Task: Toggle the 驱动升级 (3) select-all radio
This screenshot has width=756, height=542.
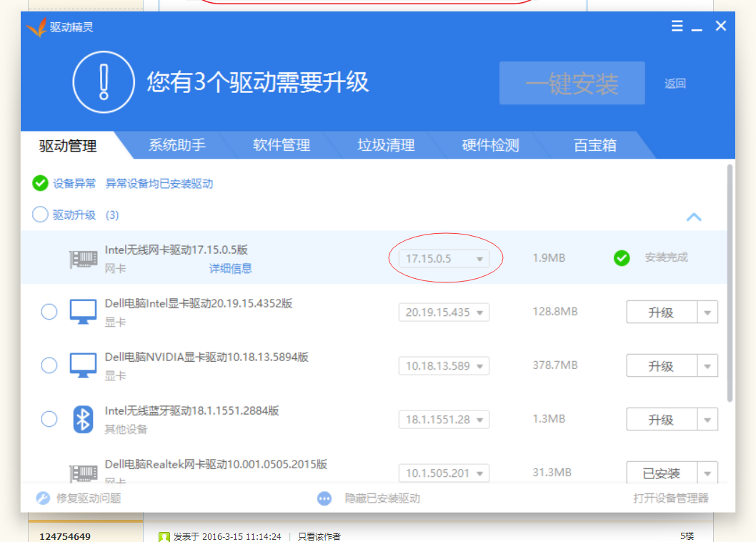Action: (40, 215)
